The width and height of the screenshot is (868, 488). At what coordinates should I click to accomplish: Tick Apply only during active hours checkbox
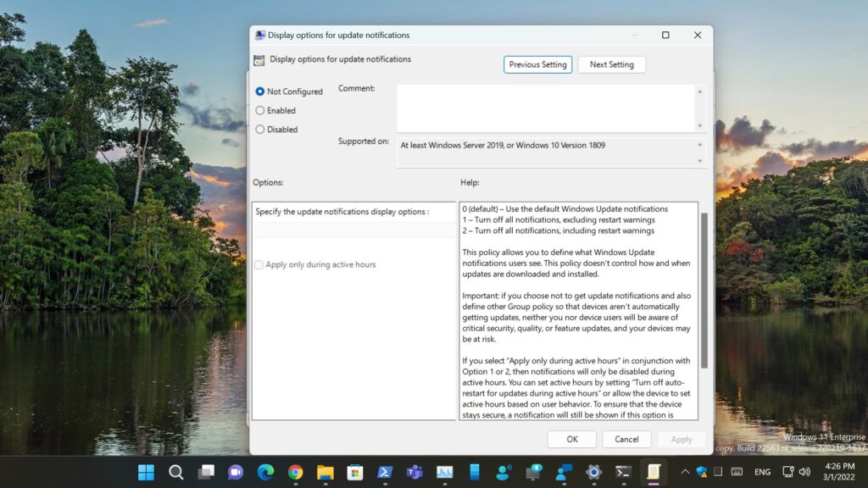tap(259, 265)
